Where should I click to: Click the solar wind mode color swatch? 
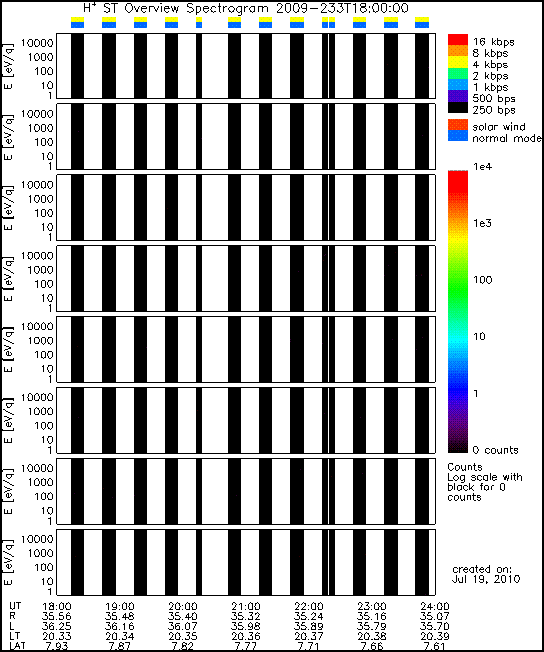click(458, 125)
